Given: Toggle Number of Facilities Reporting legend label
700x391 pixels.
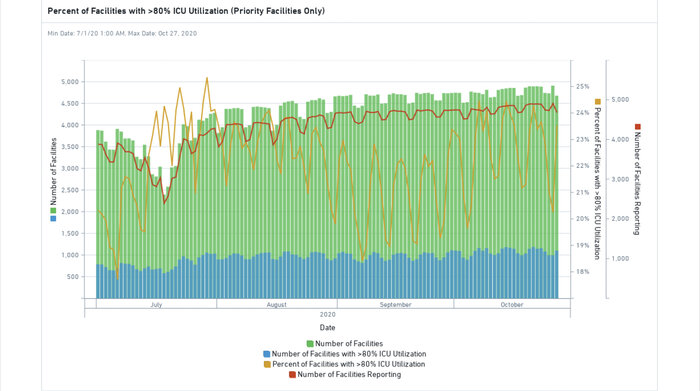Looking at the screenshot, I should coord(349,374).
